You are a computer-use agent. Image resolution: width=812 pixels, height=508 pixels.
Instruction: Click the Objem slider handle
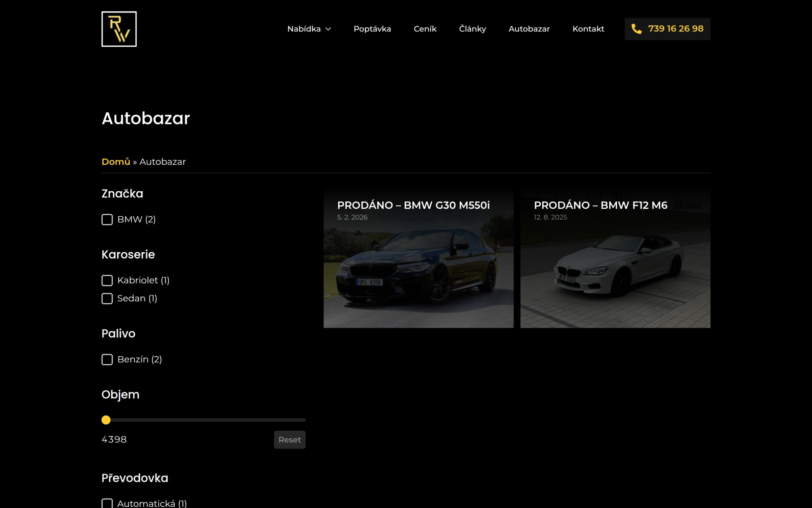tap(106, 420)
